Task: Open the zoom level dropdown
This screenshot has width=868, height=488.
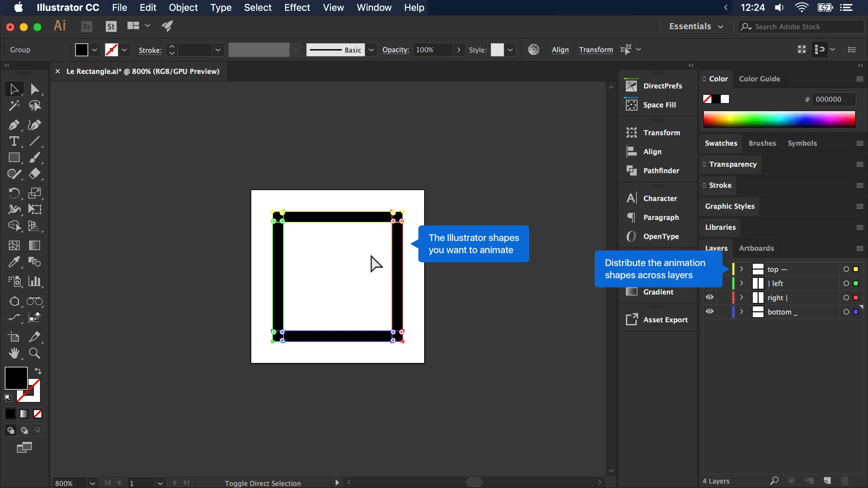Action: [x=92, y=483]
